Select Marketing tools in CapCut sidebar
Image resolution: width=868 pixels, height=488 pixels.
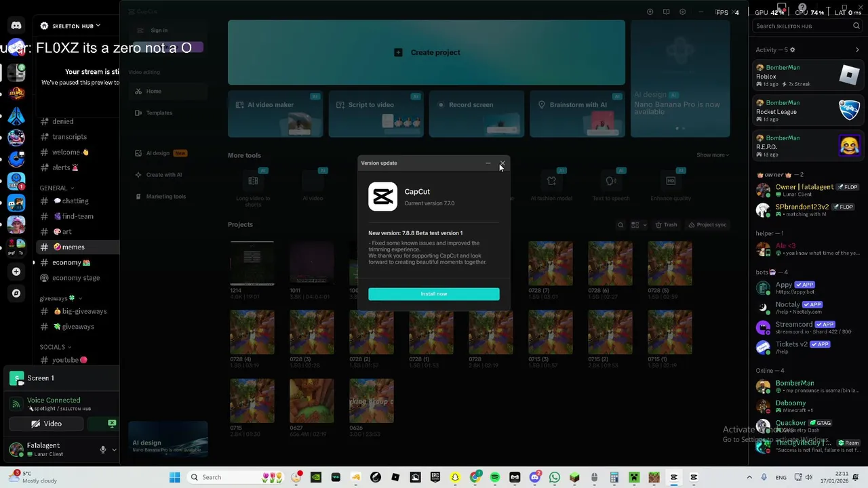(167, 197)
